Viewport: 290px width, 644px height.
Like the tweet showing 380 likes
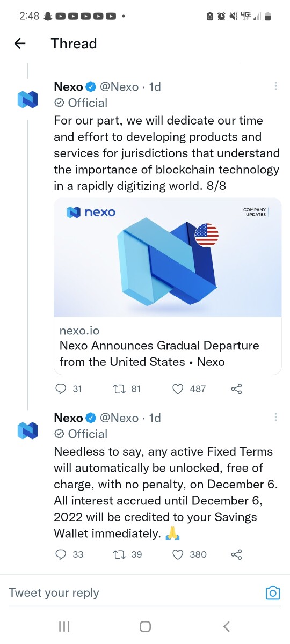point(178,554)
